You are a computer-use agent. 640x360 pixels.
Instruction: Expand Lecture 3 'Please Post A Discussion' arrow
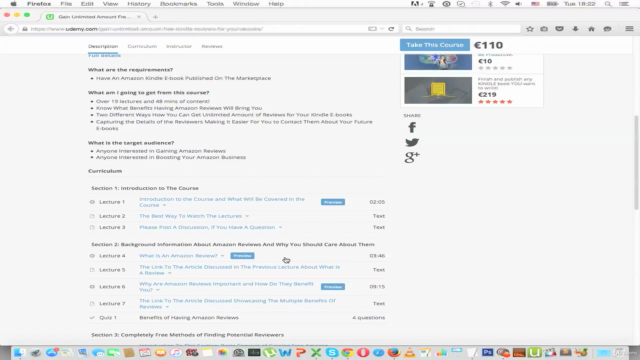280,227
